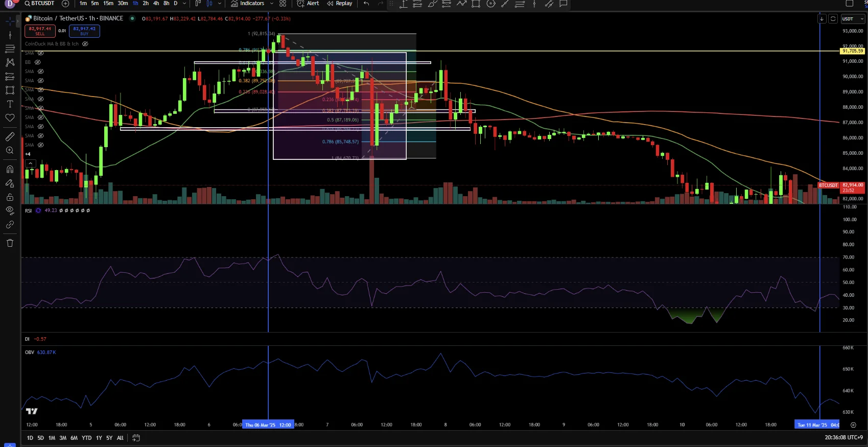Screen dimensions: 868x447
Task: Select the 3M date range
Action: 63,438
